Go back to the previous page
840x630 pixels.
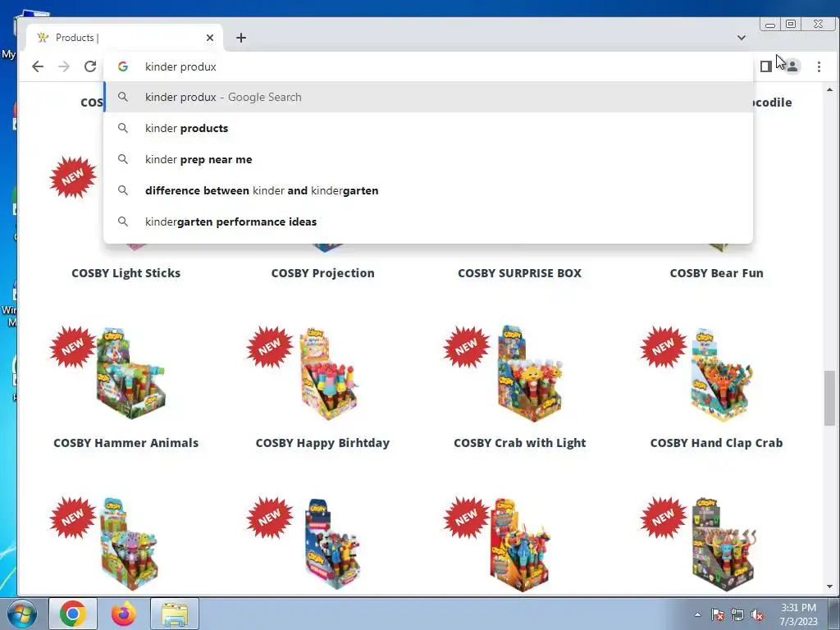[38, 66]
